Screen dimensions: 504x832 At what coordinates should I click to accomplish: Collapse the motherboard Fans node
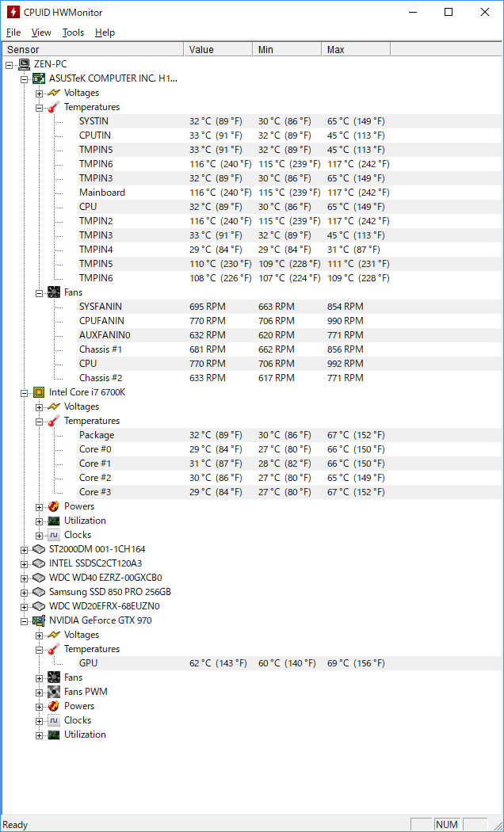click(x=39, y=293)
